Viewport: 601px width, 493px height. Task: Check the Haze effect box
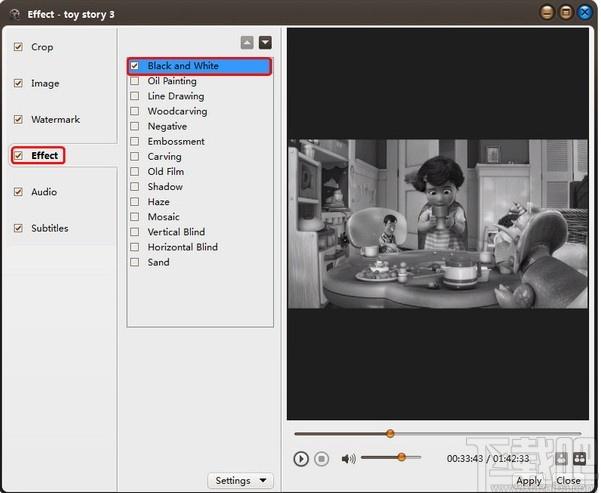(x=135, y=202)
